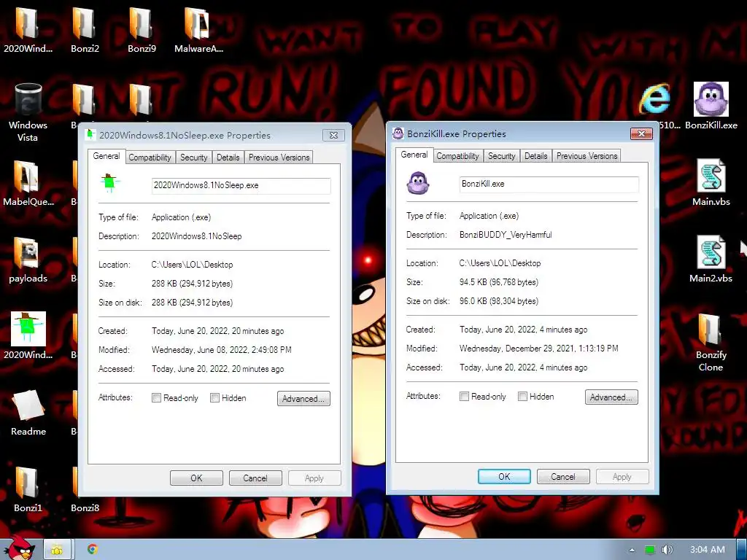The image size is (747, 560).
Task: Click Location value in BonziKill.exe Properties
Action: (x=500, y=263)
